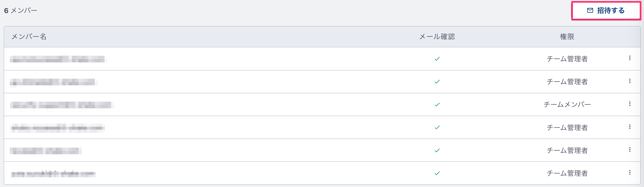Viewport: 644px width, 187px height.
Task: Click the チーム管理者 role in the first row
Action: (x=567, y=59)
